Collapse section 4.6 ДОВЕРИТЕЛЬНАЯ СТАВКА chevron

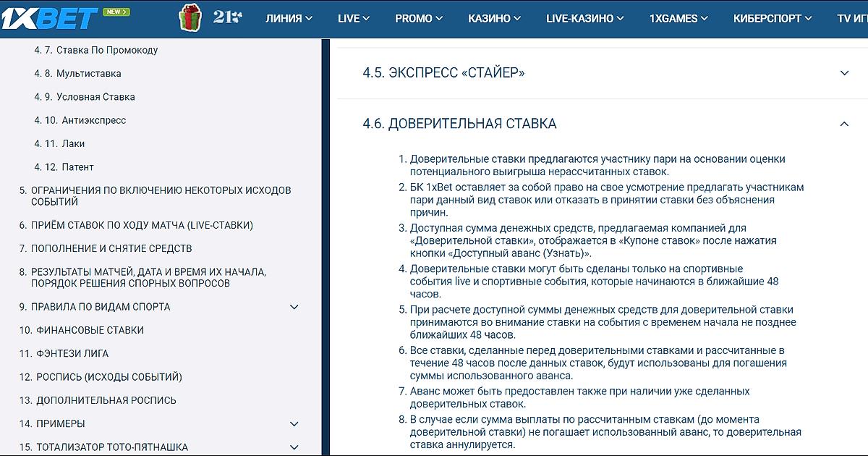pyautogui.click(x=844, y=124)
